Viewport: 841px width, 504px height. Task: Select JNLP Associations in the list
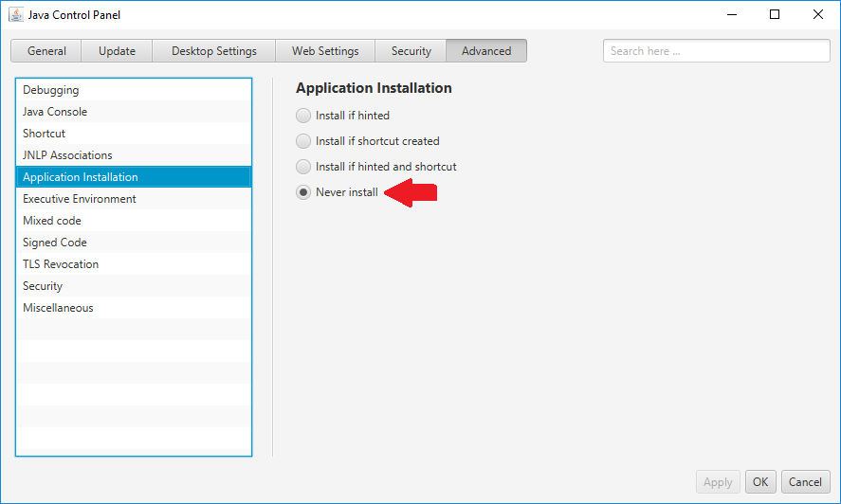coord(134,155)
